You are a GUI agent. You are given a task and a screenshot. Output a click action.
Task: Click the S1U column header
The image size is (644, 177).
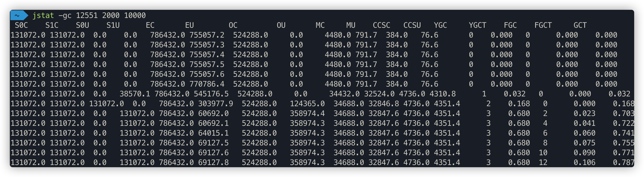pyautogui.click(x=113, y=25)
